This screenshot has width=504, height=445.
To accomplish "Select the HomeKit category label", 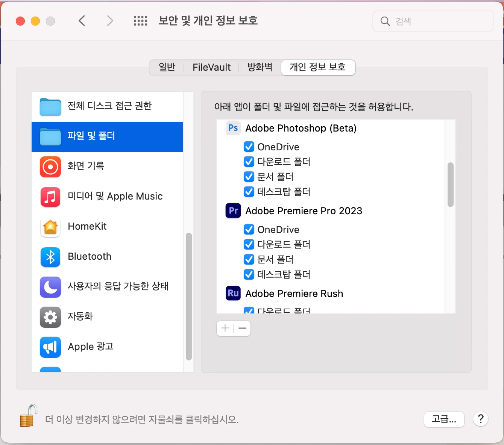I will click(x=87, y=227).
